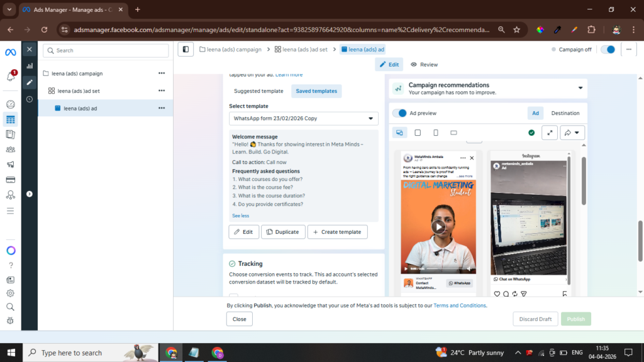Open the Audiences people icon in sidebar
644x362 pixels.
(11, 150)
